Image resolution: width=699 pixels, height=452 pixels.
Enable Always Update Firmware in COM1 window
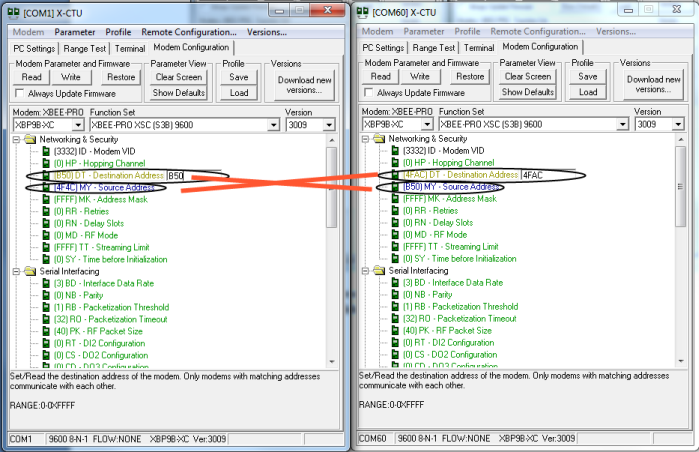(19, 93)
